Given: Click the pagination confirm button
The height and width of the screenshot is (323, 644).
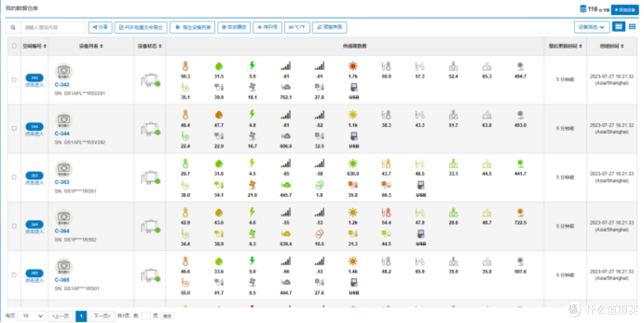Looking at the screenshot, I should 167,316.
